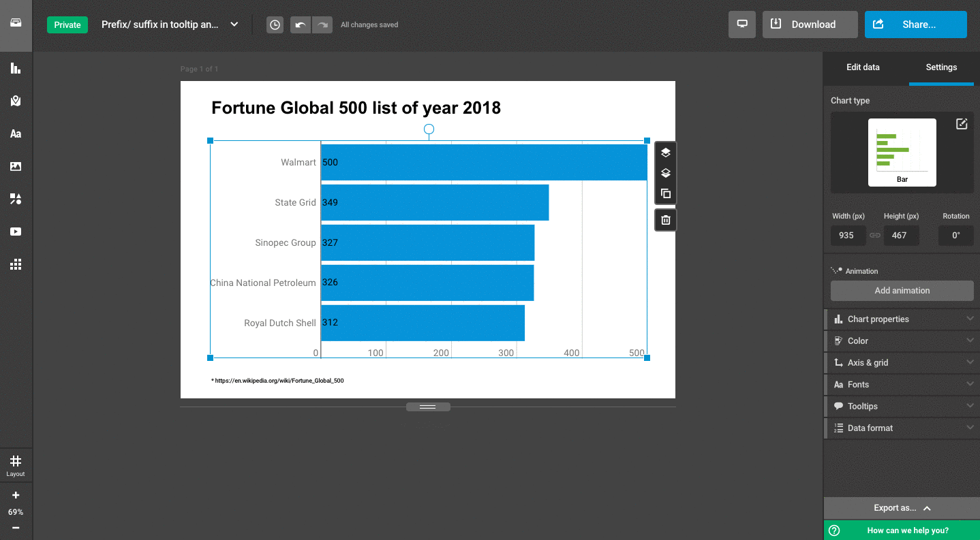The width and height of the screenshot is (980, 540).
Task: Click the chart rotation handle circle
Action: pyautogui.click(x=429, y=129)
